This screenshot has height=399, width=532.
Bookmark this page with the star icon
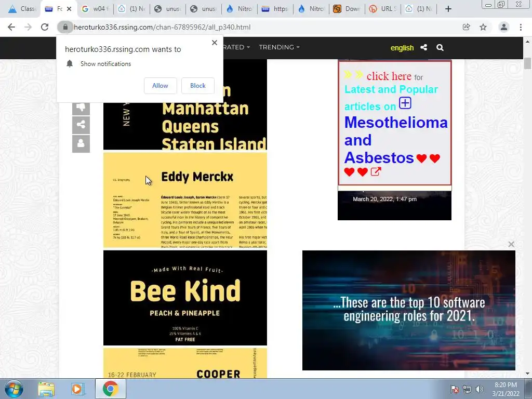tap(483, 27)
